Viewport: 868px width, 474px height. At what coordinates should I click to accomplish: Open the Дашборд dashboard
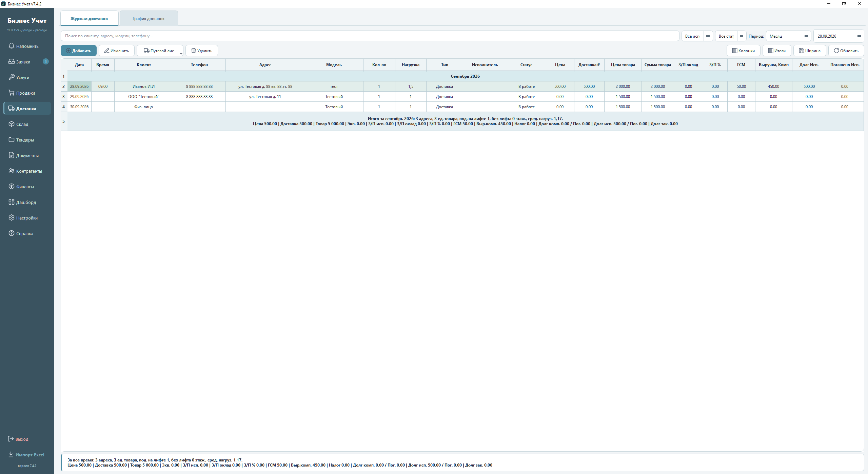[x=27, y=202]
